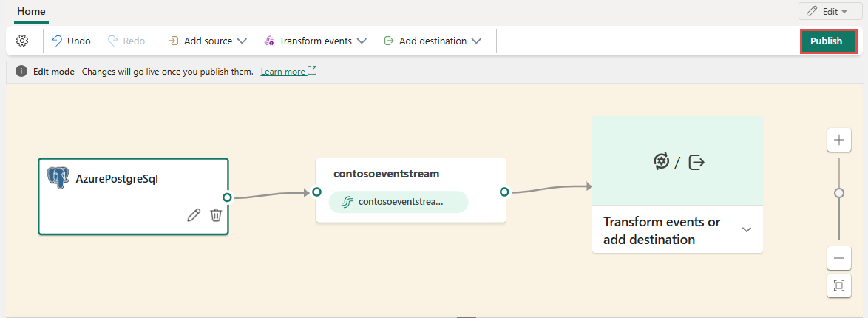Fit canvas to view
The width and height of the screenshot is (868, 318).
tap(838, 285)
